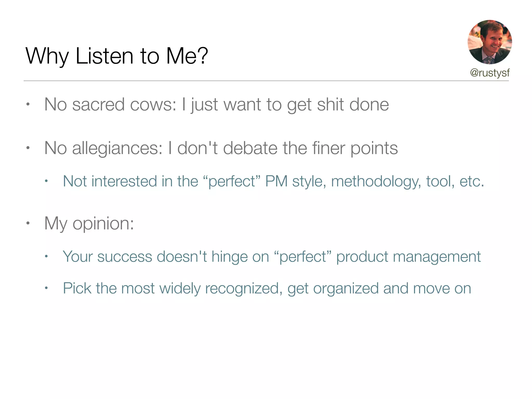Click the small bullet before "Not interested"

click(46, 181)
